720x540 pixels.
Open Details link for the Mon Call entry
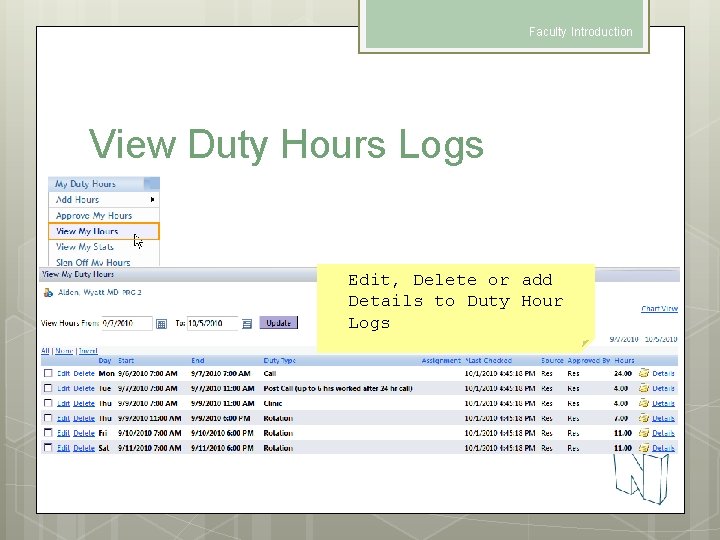664,374
